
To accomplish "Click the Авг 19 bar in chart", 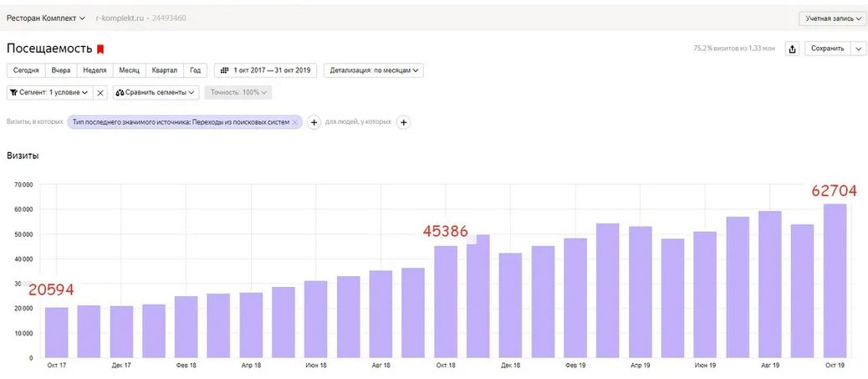I will coord(770,284).
